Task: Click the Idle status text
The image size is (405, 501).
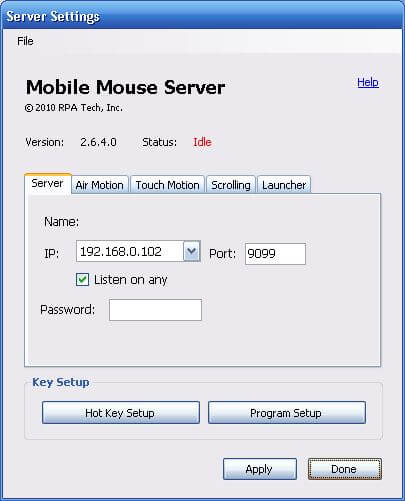Action: pos(202,142)
